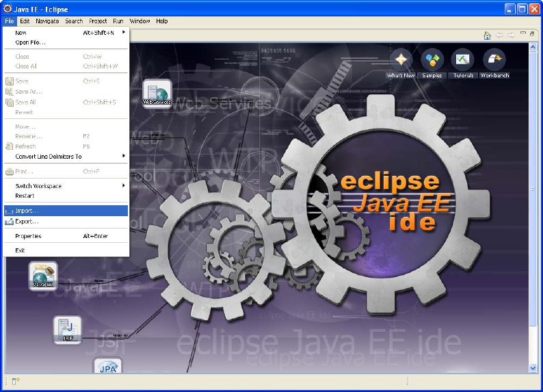The image size is (543, 392).
Task: Open the JSF welcome icon
Action: pyautogui.click(x=68, y=330)
